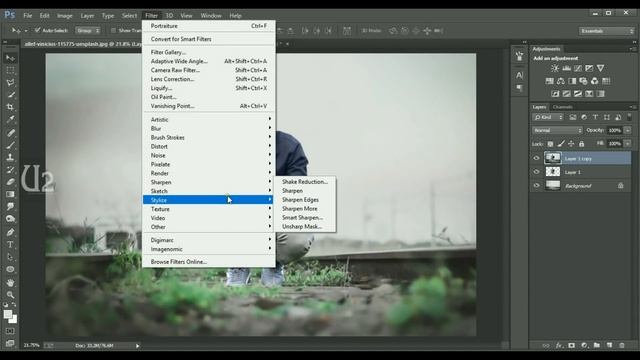Select the Hand tool
The height and width of the screenshot is (360, 640).
click(10, 282)
